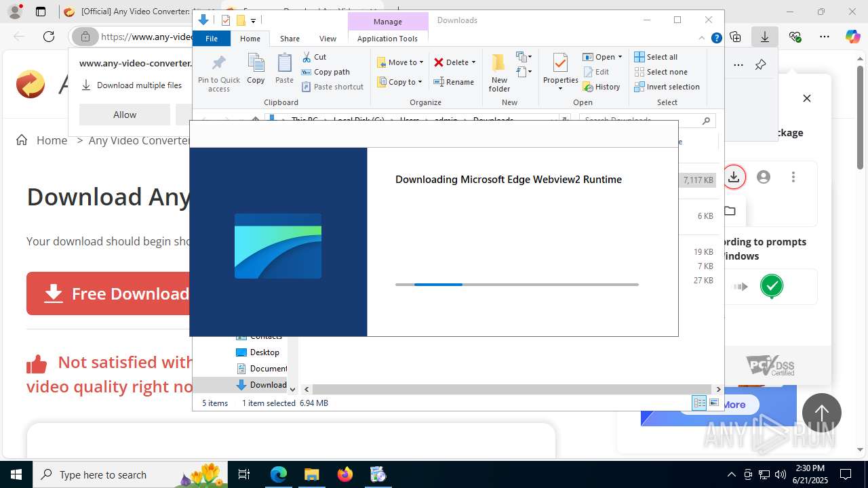Click the Explorer search magnifier icon
Viewport: 868px width, 488px height.
[706, 121]
